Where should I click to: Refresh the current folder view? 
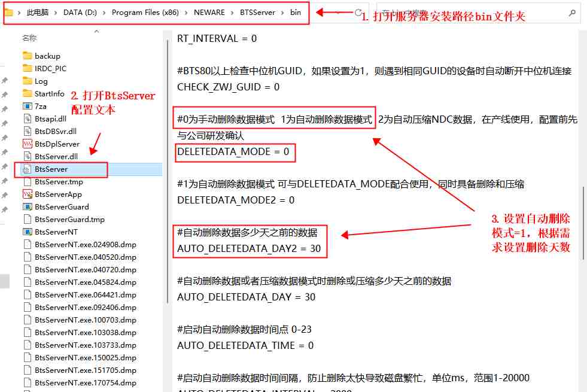358,13
